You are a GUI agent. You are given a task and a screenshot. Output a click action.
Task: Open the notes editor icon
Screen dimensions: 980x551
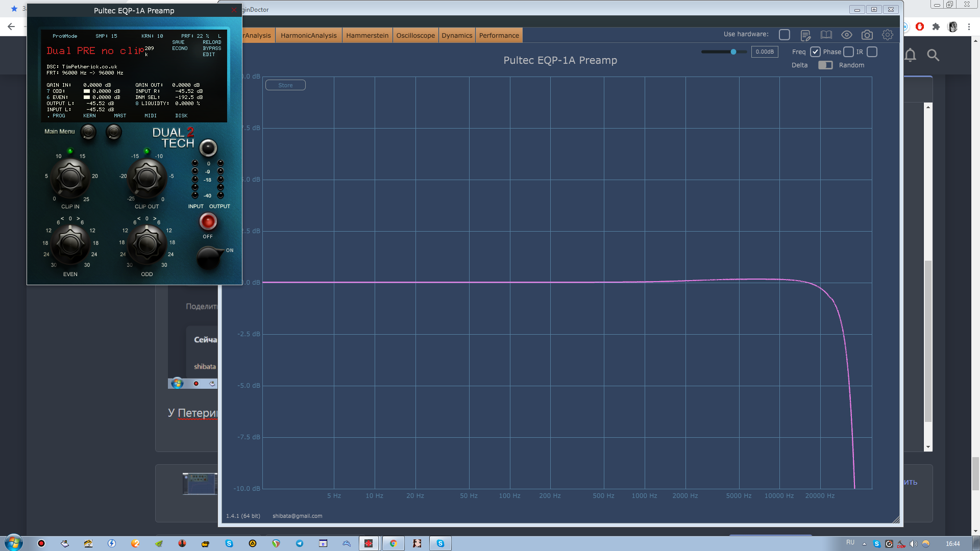(805, 35)
